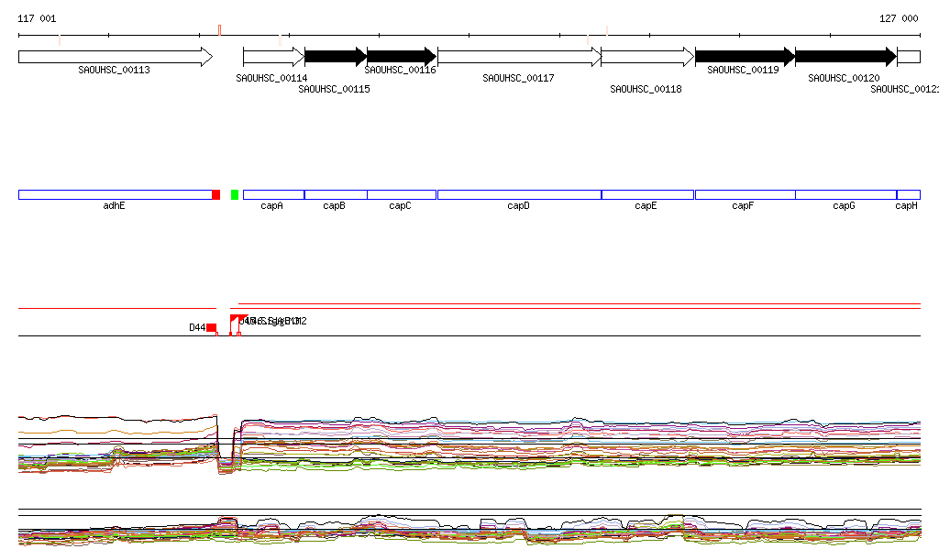
Task: Click the black SAOUHSC_00119 gene arrow
Action: (744, 57)
